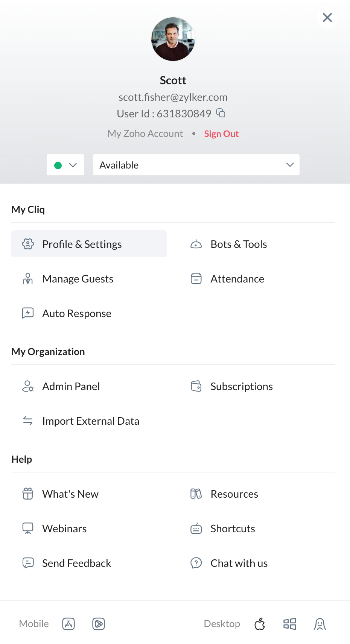The height and width of the screenshot is (644, 350).
Task: Click the Admin Panel user-gear icon
Action: [28, 386]
